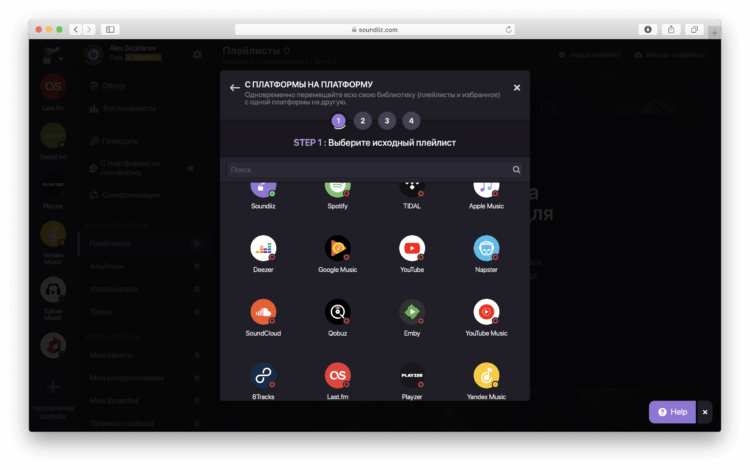Open Альбомы library section
The width and height of the screenshot is (750, 470).
pyautogui.click(x=143, y=266)
